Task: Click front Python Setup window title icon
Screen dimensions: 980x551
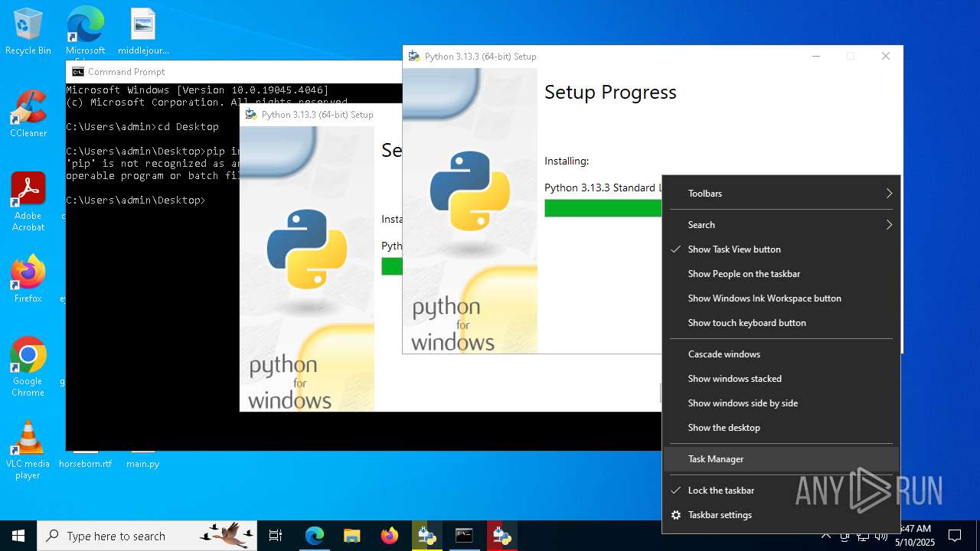Action: [x=414, y=56]
